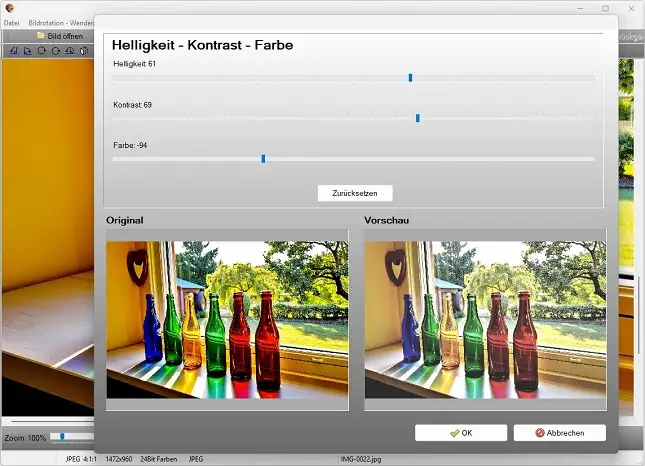The height and width of the screenshot is (466, 645).
Task: Click the Kontrast slider handle
Action: pyautogui.click(x=418, y=118)
